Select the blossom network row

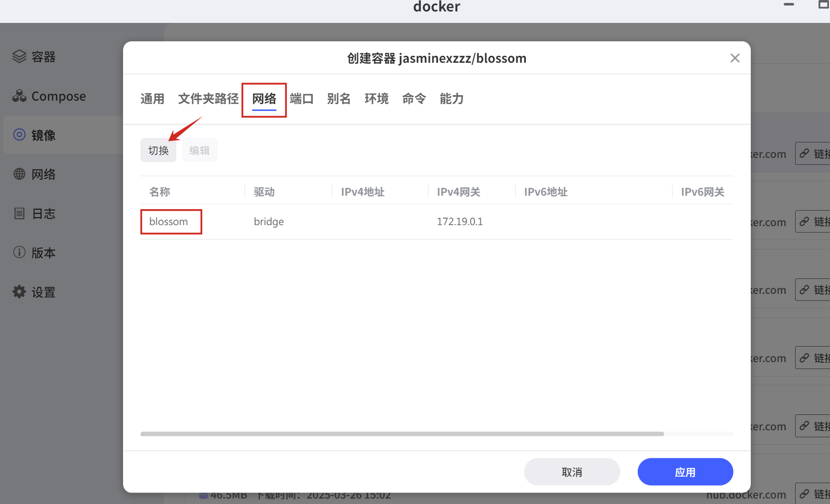pyautogui.click(x=169, y=222)
